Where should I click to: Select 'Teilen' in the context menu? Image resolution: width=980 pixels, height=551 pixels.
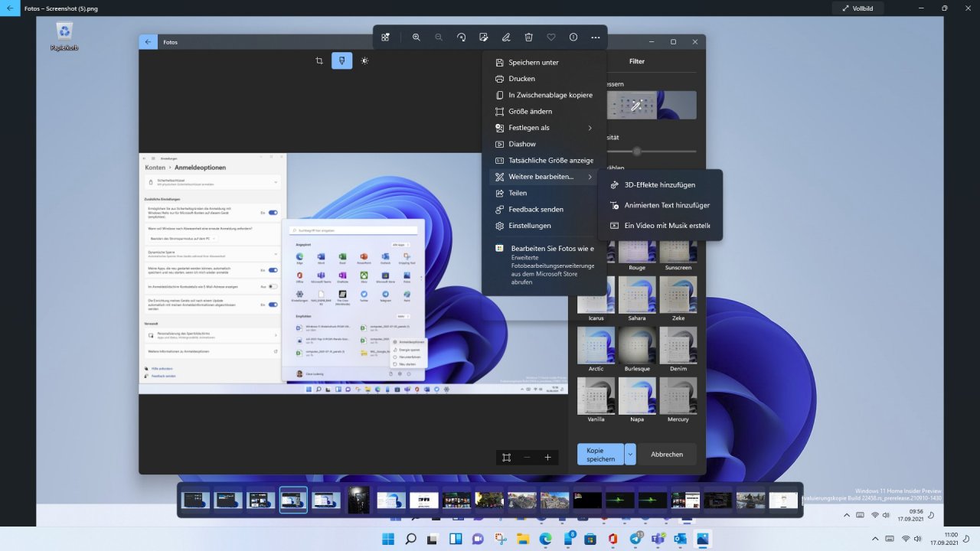pyautogui.click(x=544, y=193)
